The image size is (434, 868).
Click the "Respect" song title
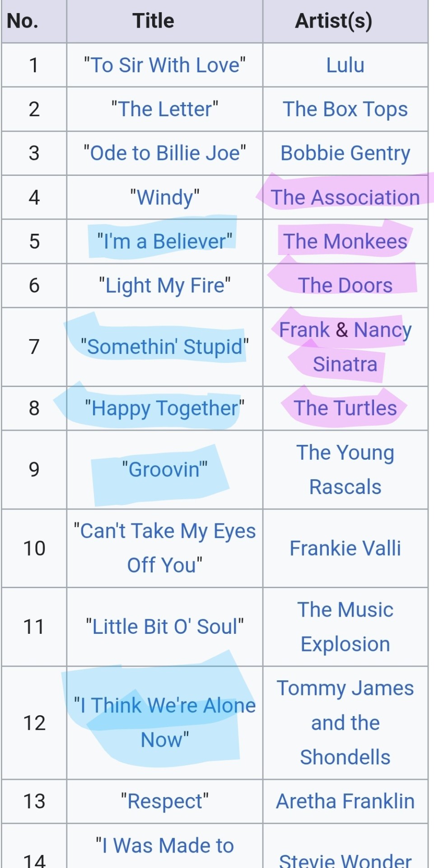(165, 802)
